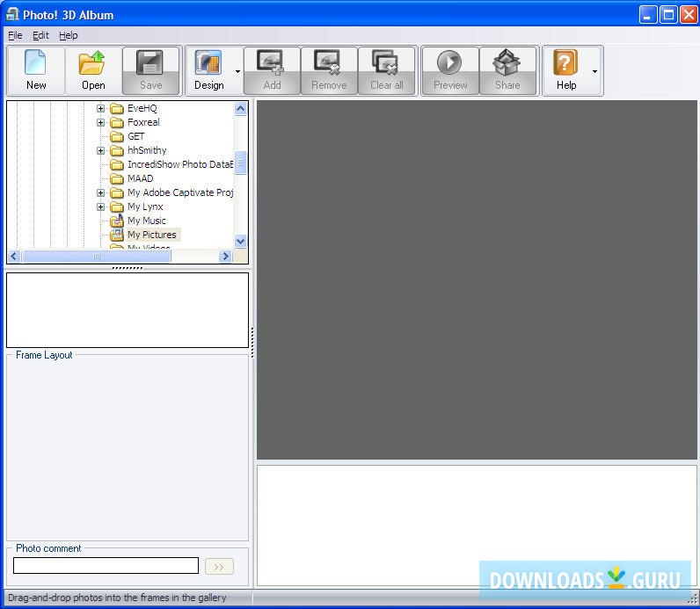Click the app icon in title bar

pos(12,15)
